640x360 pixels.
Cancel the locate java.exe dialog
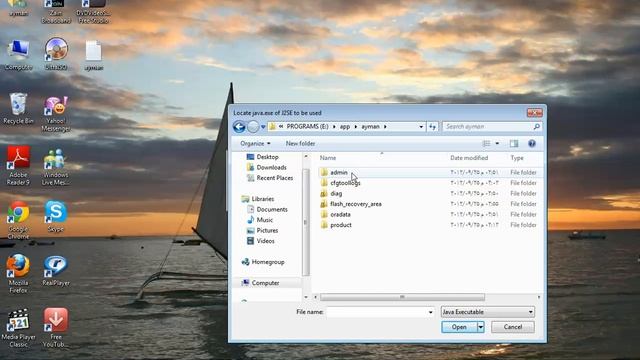513,327
